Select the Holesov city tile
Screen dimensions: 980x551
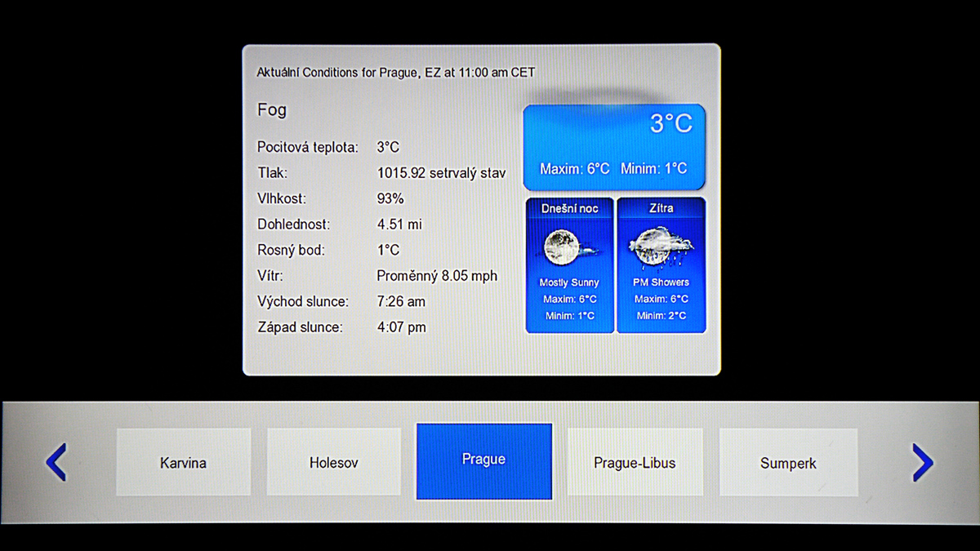click(334, 462)
